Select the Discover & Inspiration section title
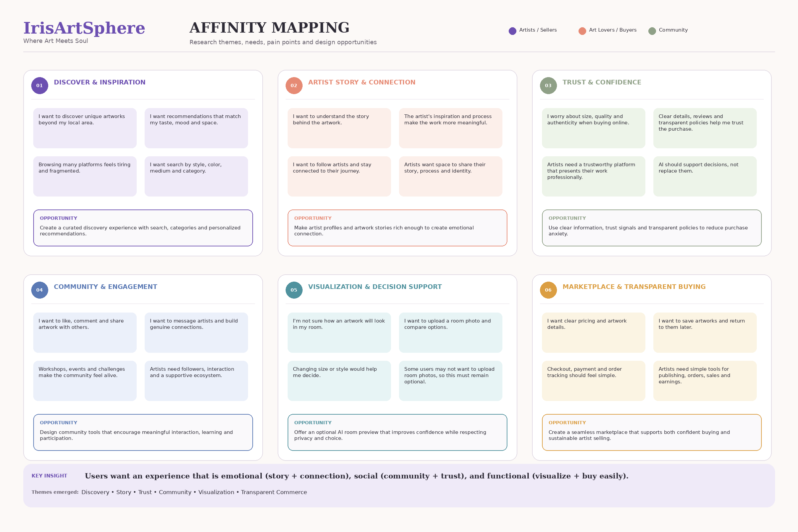The image size is (798, 532). (100, 82)
